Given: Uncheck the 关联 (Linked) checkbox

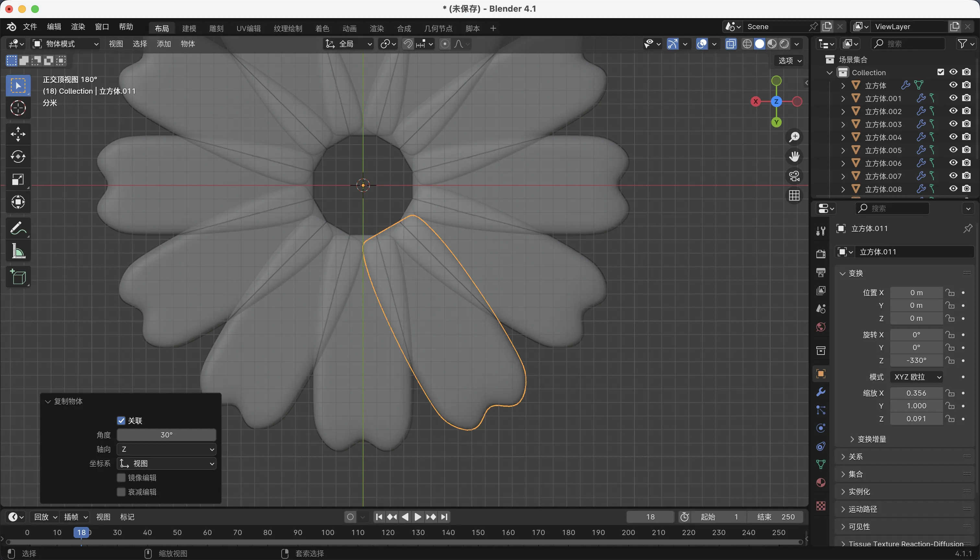Looking at the screenshot, I should click(x=121, y=420).
